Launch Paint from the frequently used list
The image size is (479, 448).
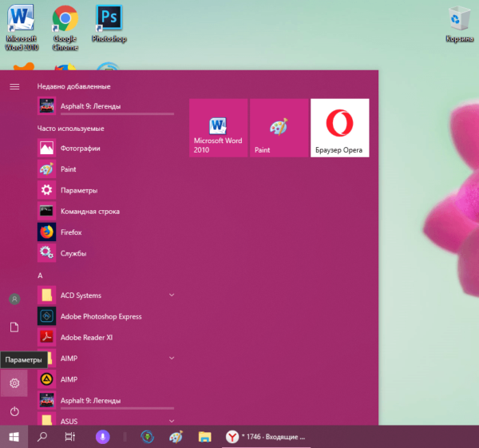(x=105, y=169)
